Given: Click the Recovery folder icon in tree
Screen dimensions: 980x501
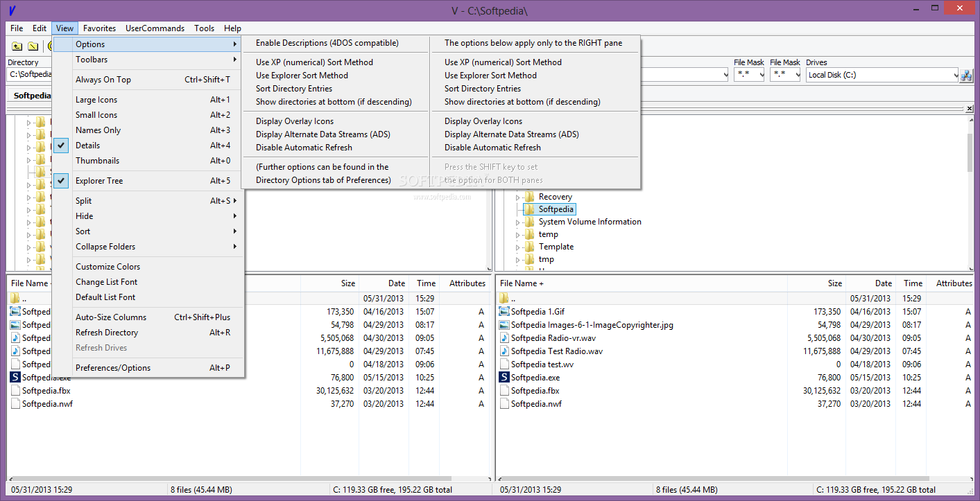Looking at the screenshot, I should coord(529,197).
